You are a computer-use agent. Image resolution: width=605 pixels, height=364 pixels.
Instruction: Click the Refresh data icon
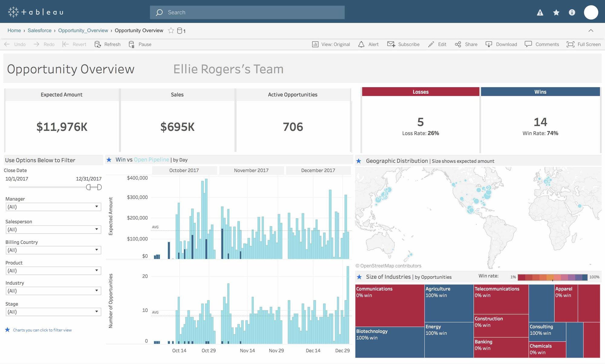click(x=98, y=44)
